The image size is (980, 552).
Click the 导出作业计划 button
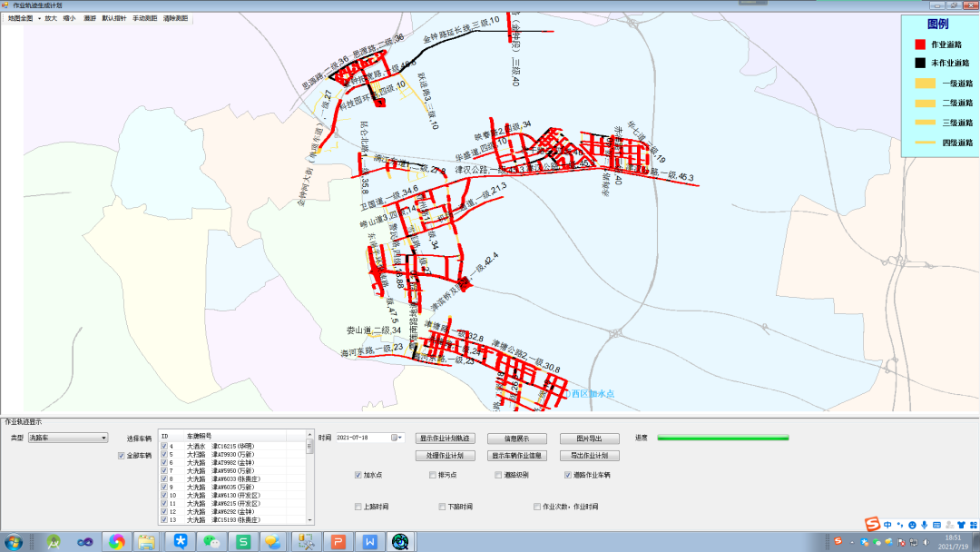(590, 456)
